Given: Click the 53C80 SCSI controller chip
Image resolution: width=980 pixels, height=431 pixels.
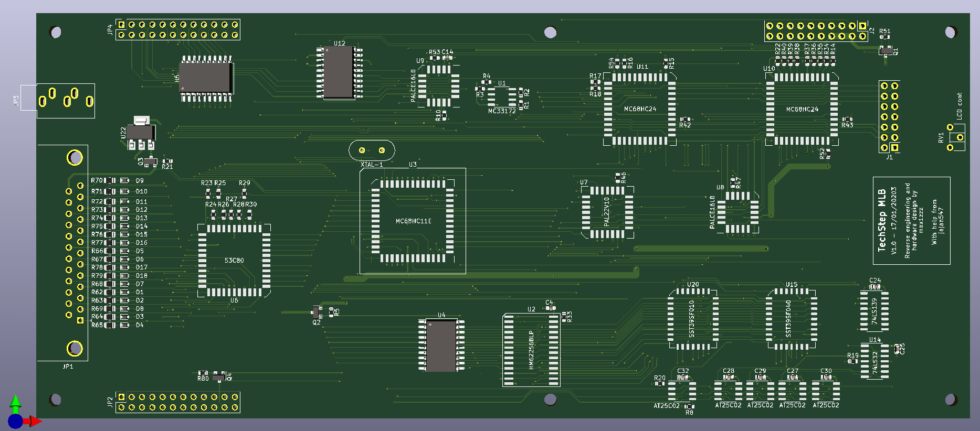Looking at the screenshot, I should [x=234, y=260].
